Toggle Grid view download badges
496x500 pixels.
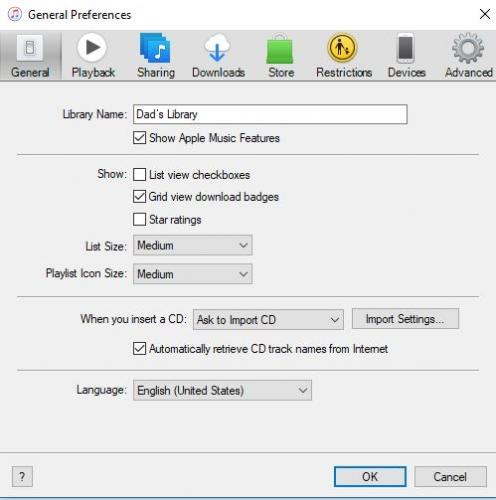pos(139,197)
